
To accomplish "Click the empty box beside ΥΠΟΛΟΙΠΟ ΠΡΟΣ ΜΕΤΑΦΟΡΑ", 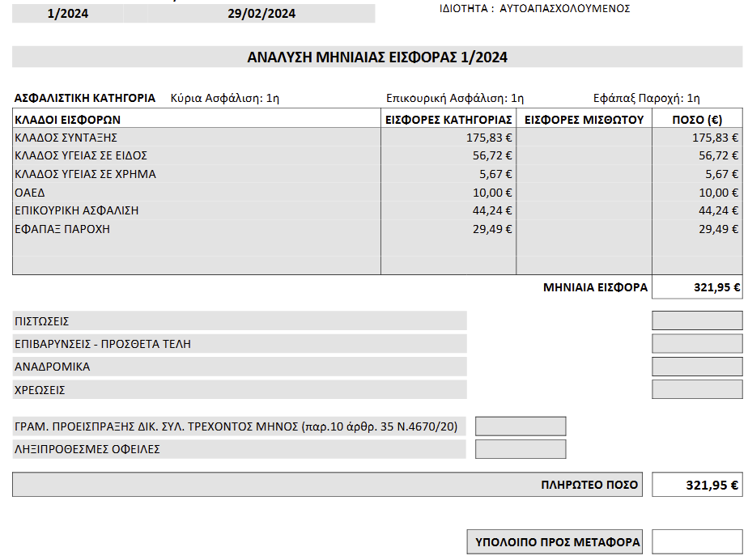I will [x=697, y=542].
